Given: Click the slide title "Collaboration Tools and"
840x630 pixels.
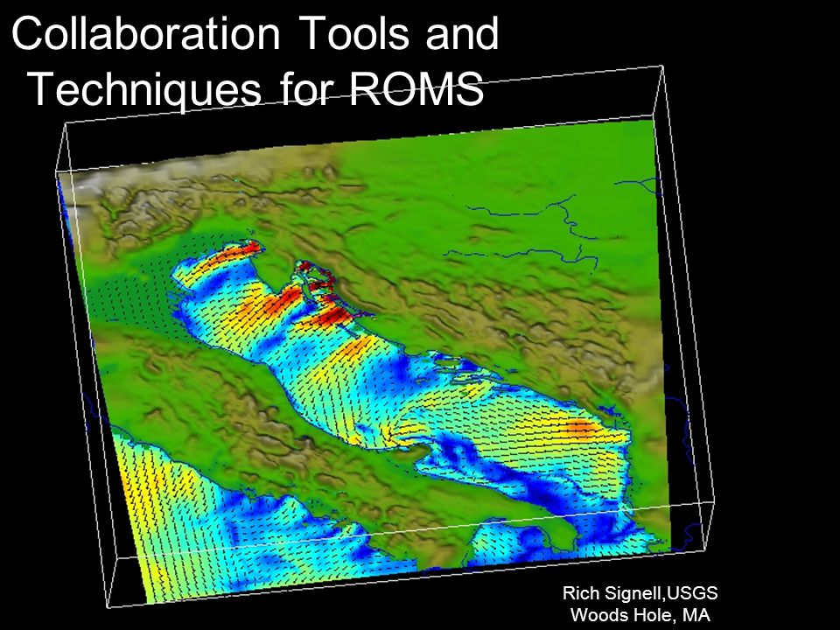Looking at the screenshot, I should [255, 33].
